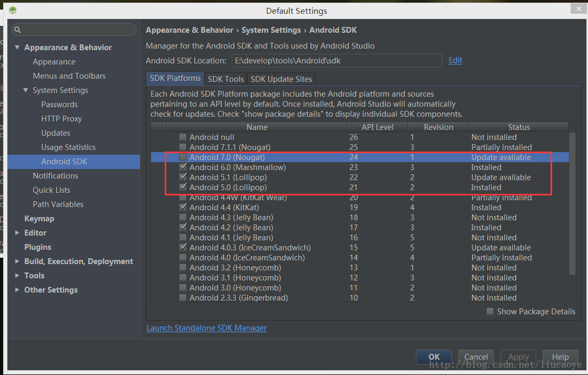This screenshot has height=375, width=588.
Task: Uncheck Android 4.2 (Jelly Bean) checkbox
Action: point(183,227)
